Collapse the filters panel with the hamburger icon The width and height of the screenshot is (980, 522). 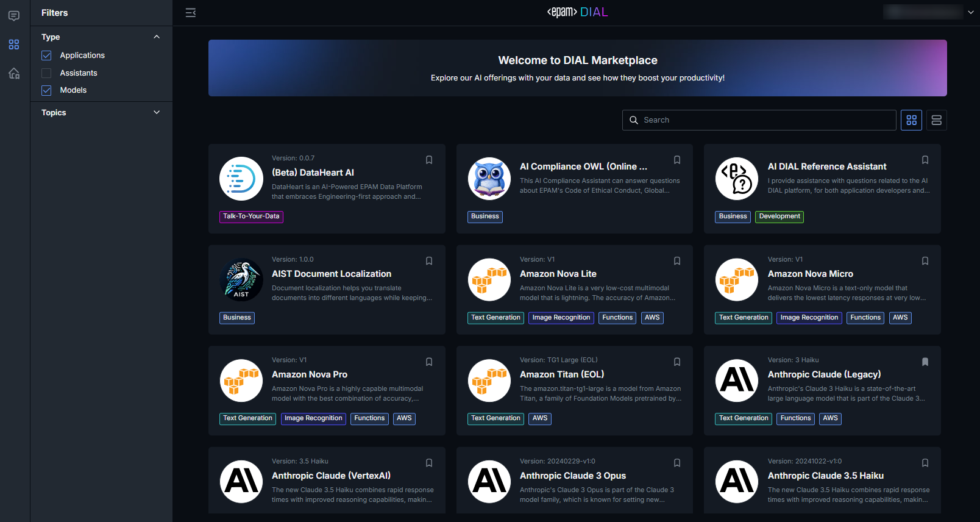191,12
